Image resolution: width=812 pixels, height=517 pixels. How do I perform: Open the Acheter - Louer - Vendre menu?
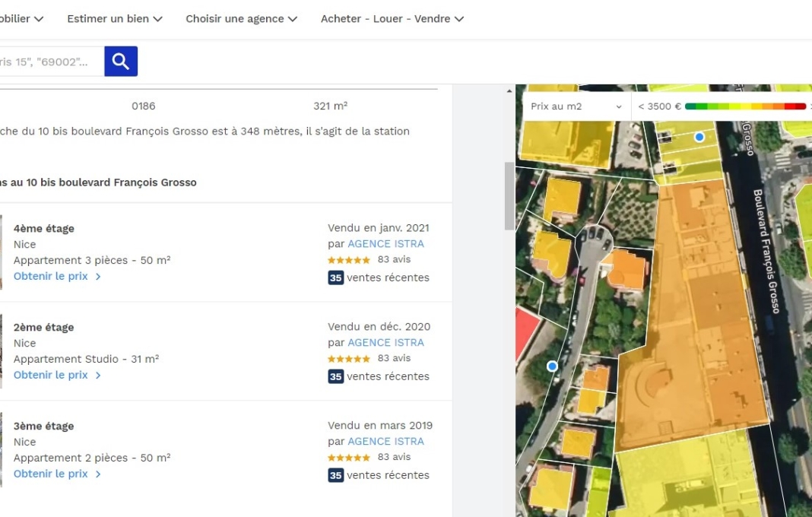(x=391, y=18)
